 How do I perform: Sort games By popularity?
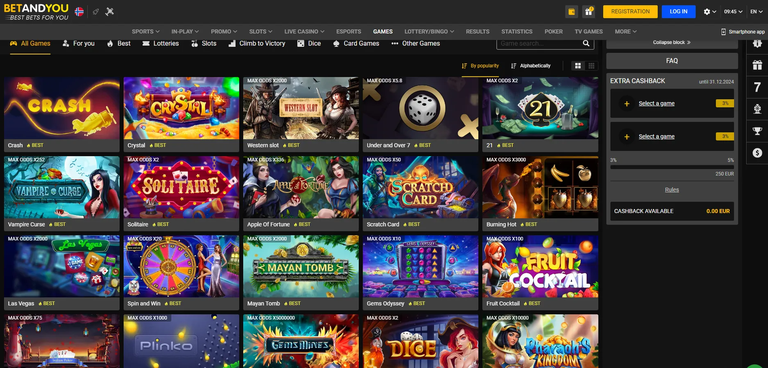[480, 66]
